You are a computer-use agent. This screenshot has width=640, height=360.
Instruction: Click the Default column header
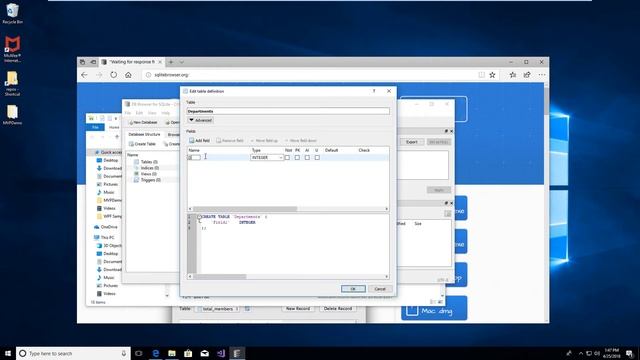coord(331,150)
